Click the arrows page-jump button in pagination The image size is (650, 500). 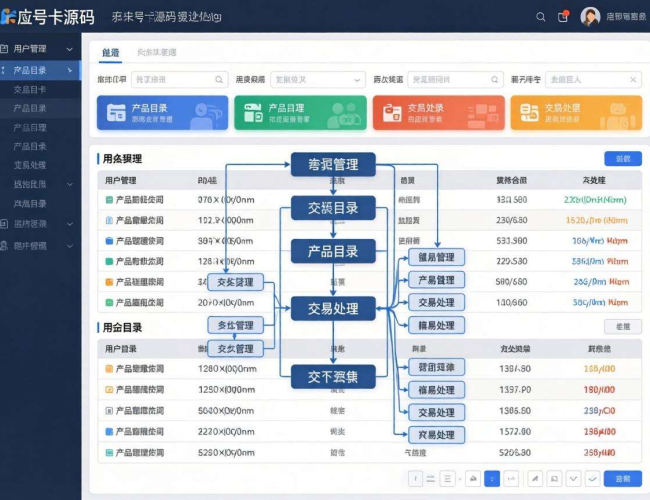(x=511, y=479)
